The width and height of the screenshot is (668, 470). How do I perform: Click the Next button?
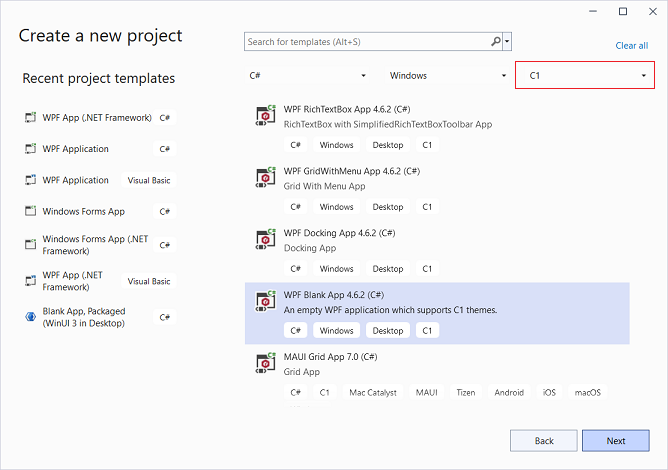tap(615, 441)
